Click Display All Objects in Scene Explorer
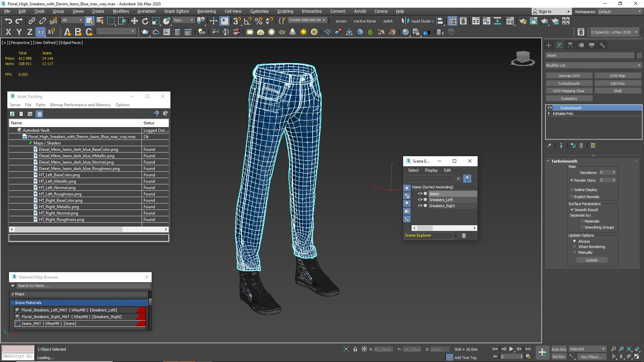The image size is (644, 362). (x=407, y=188)
